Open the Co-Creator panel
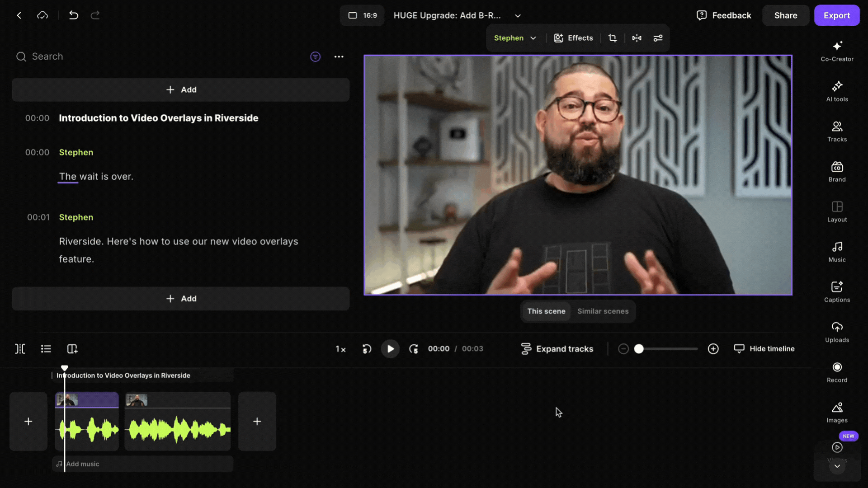 coord(837,51)
